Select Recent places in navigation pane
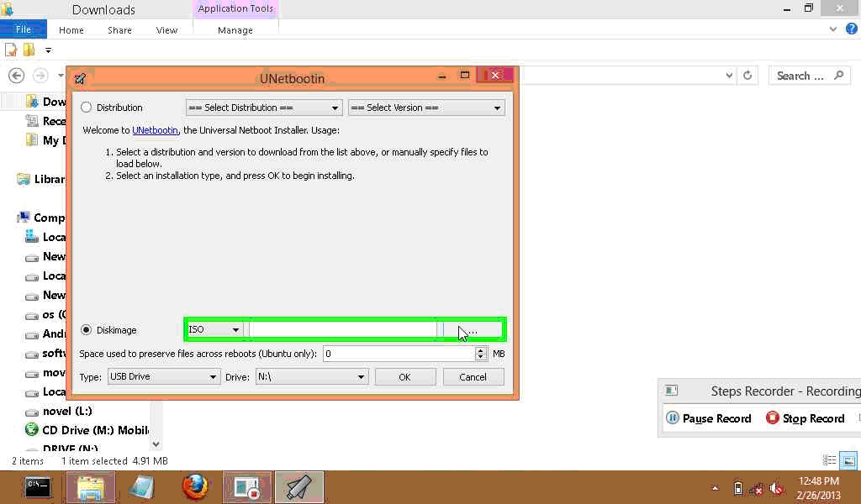The height and width of the screenshot is (504, 861). coord(46,121)
